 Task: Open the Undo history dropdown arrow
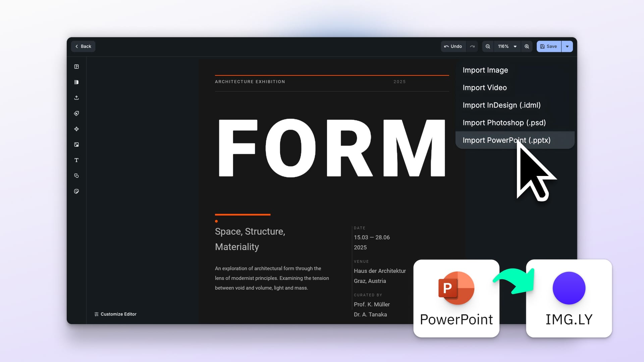(x=472, y=46)
